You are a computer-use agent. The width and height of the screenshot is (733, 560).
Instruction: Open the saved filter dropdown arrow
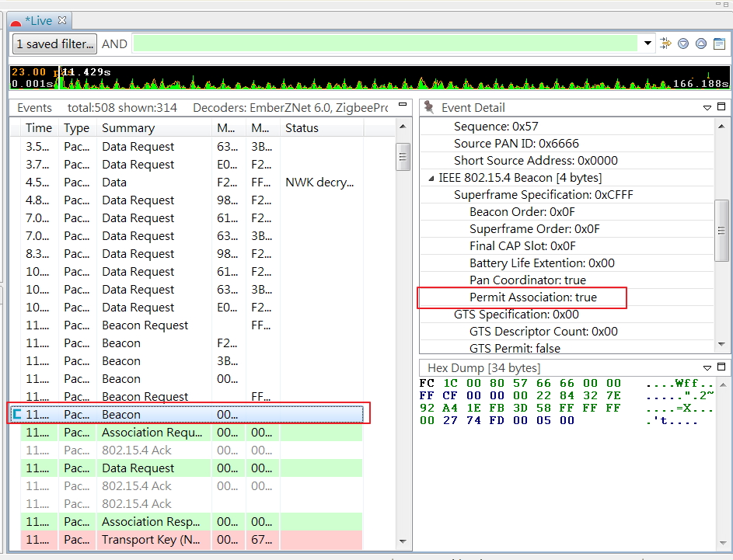click(647, 43)
